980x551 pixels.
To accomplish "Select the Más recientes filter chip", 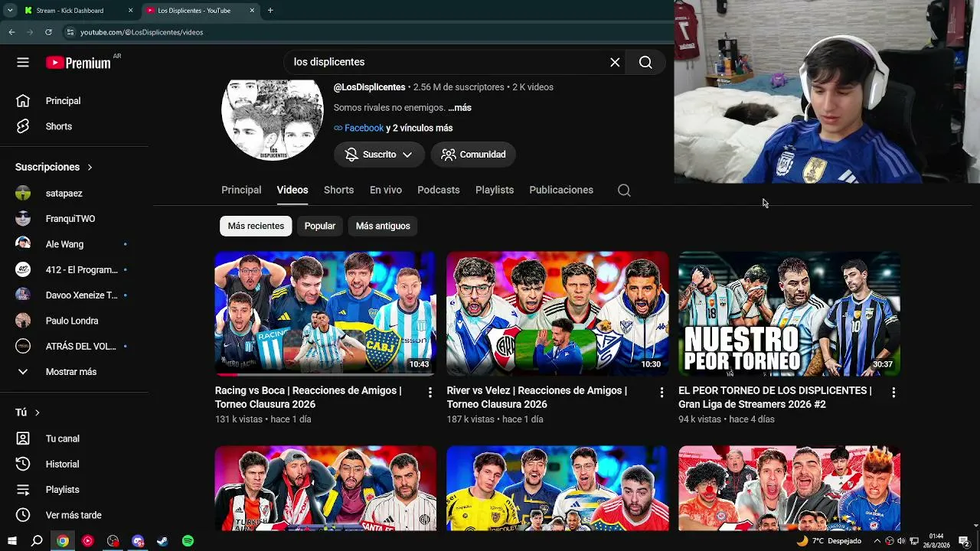I will point(256,226).
